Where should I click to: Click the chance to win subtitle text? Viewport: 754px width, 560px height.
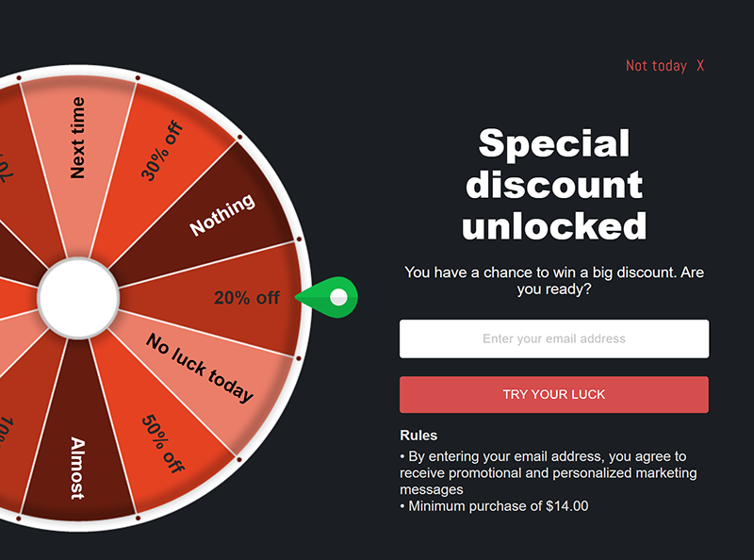click(x=554, y=281)
